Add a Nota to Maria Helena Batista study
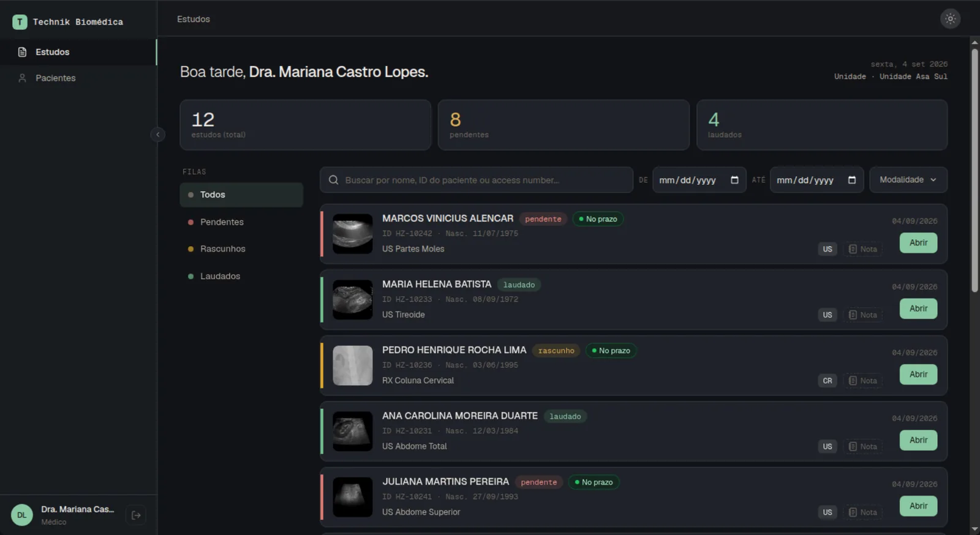This screenshot has height=535, width=980. point(862,315)
